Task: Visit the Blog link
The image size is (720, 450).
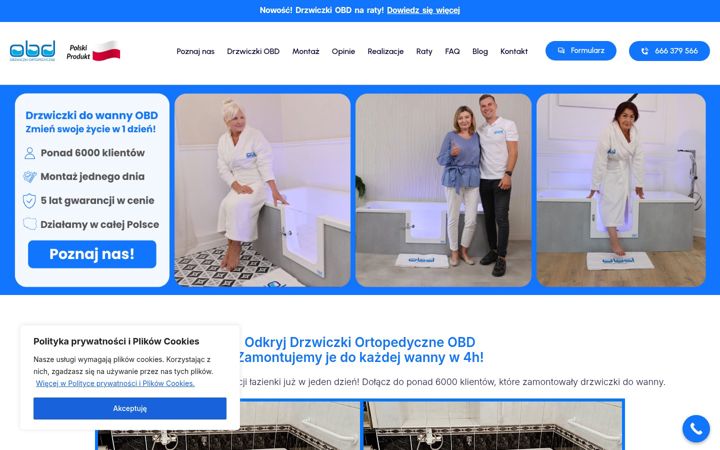Action: 480,51
